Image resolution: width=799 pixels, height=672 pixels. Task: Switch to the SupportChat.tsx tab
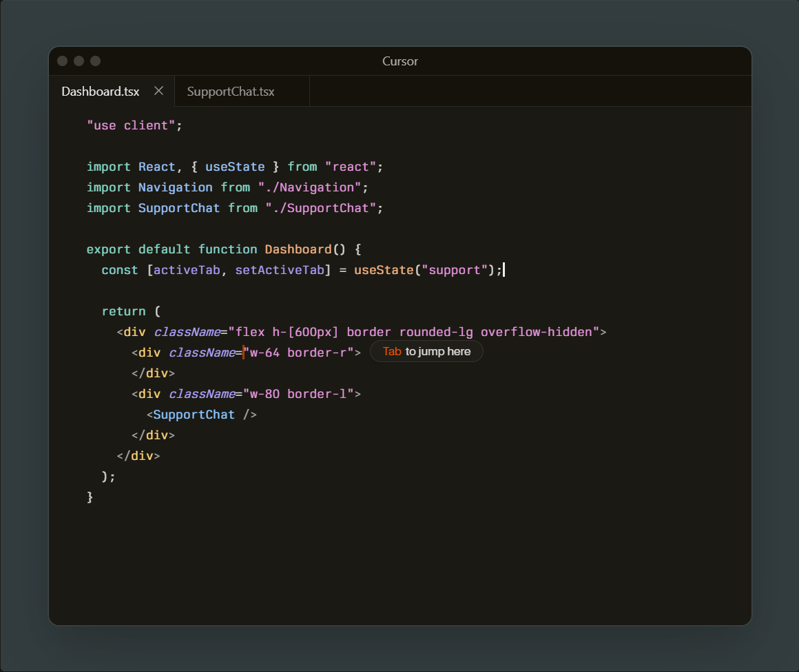click(x=231, y=92)
